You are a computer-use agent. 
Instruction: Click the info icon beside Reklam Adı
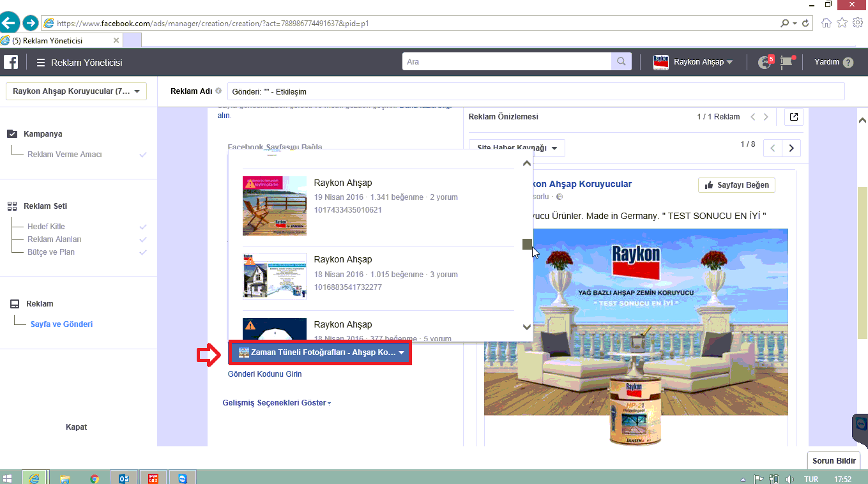coord(218,91)
